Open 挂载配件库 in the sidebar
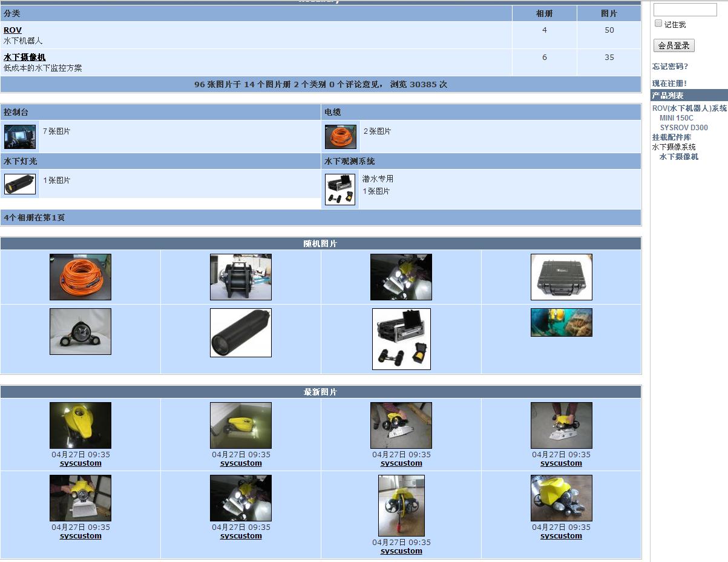This screenshot has width=728, height=562. pyautogui.click(x=672, y=137)
